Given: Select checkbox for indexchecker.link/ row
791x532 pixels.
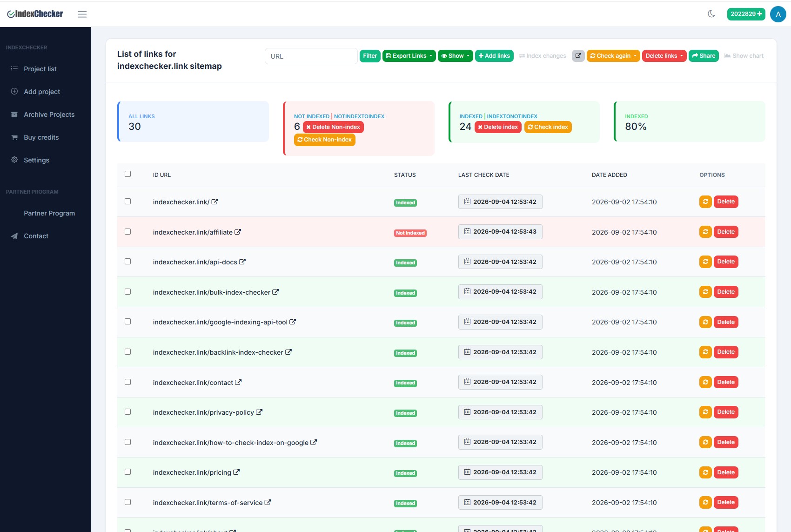Looking at the screenshot, I should coord(127,201).
